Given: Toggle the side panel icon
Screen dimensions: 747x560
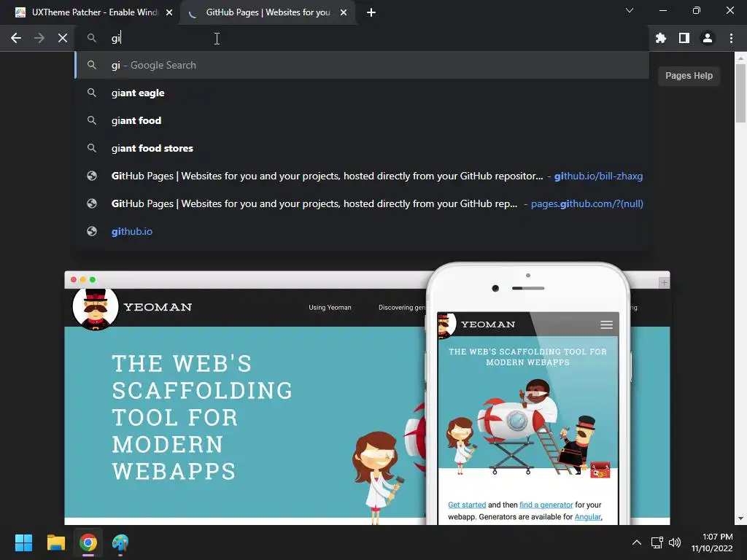Looking at the screenshot, I should coord(684,38).
